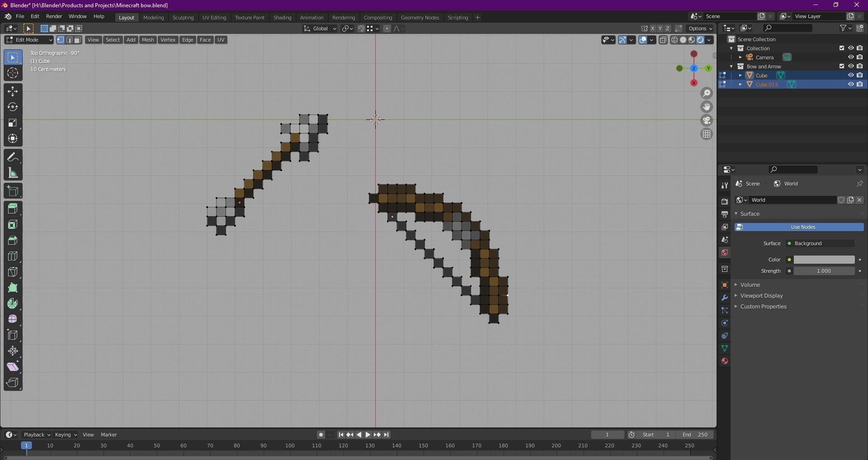The height and width of the screenshot is (460, 868).
Task: Select the Measure tool
Action: (x=13, y=173)
